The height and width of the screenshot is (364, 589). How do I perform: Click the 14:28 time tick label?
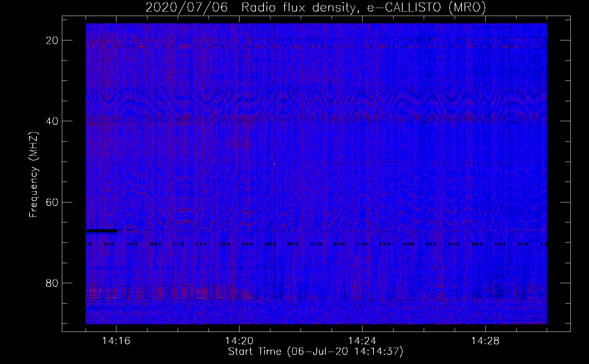tap(485, 341)
